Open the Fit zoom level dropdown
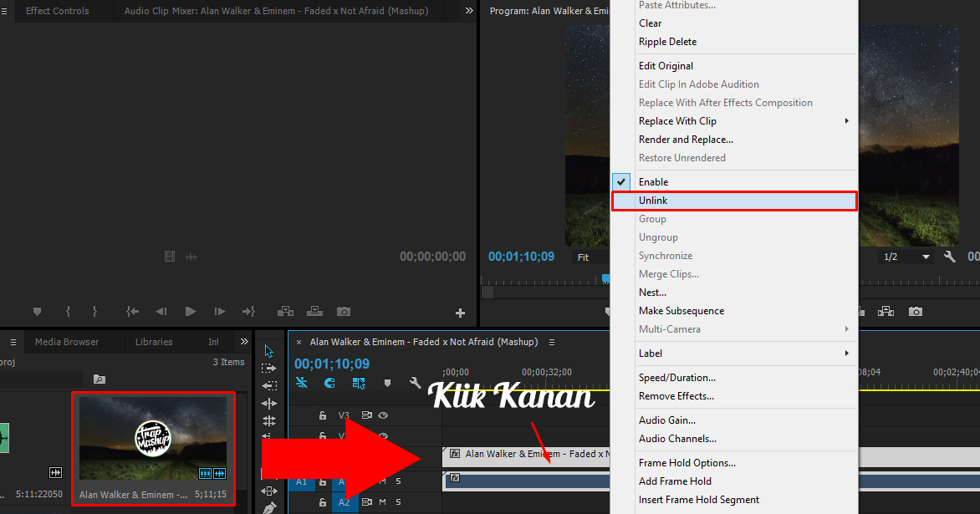 pos(590,257)
